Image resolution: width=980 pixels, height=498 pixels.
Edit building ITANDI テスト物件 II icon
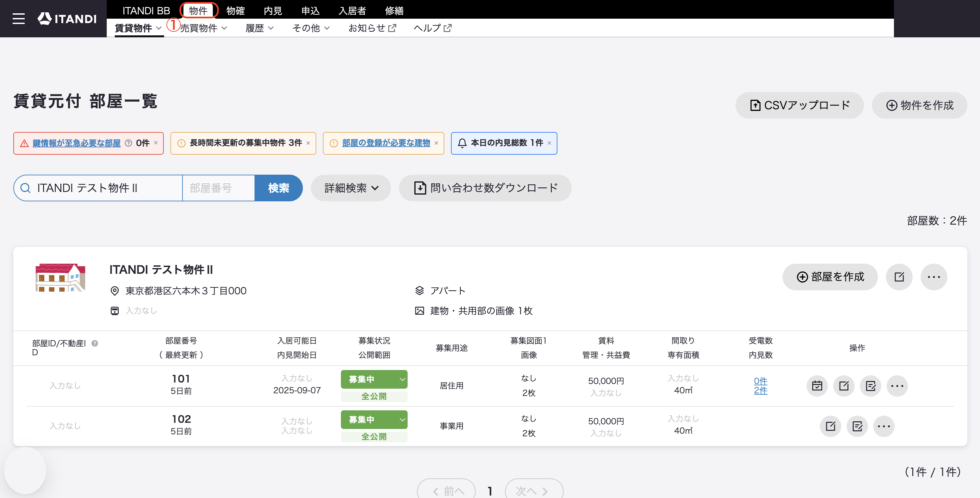click(899, 277)
